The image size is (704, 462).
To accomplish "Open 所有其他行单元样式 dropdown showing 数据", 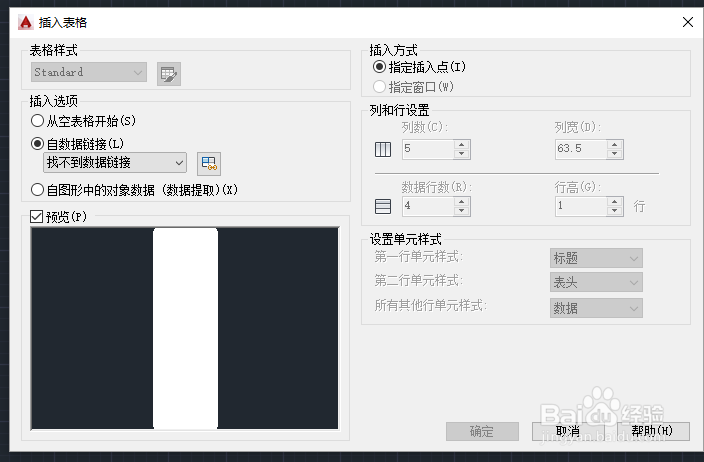I will coord(596,308).
